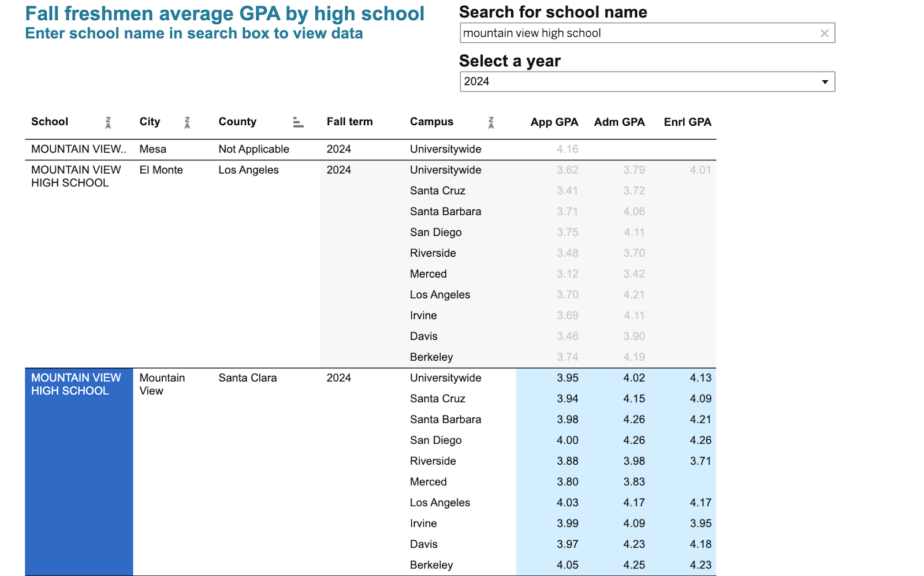Click the County column sort bars icon
This screenshot has height=576, width=924.
coord(298,122)
